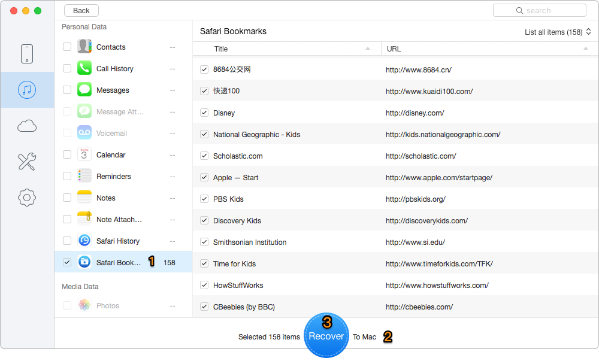Click the green window zoom button

pos(38,11)
